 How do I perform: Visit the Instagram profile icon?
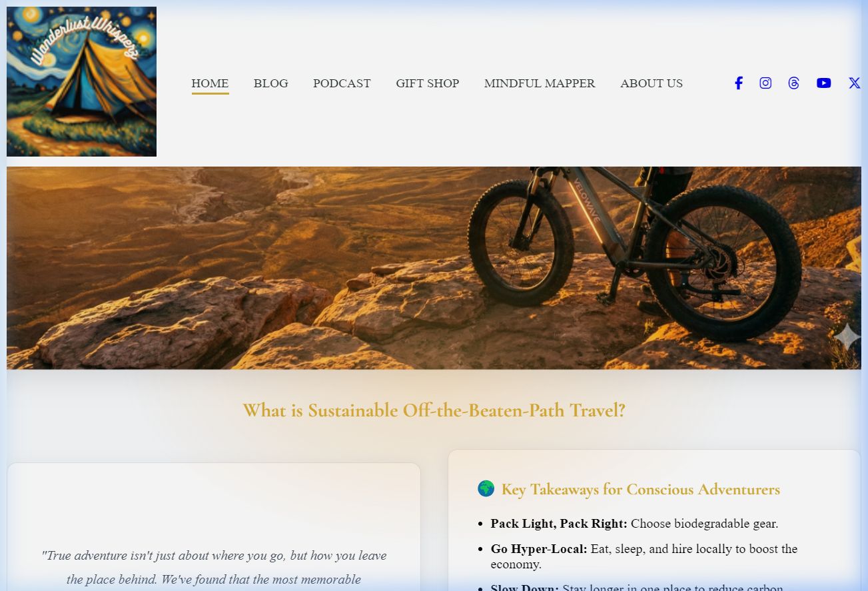point(765,83)
